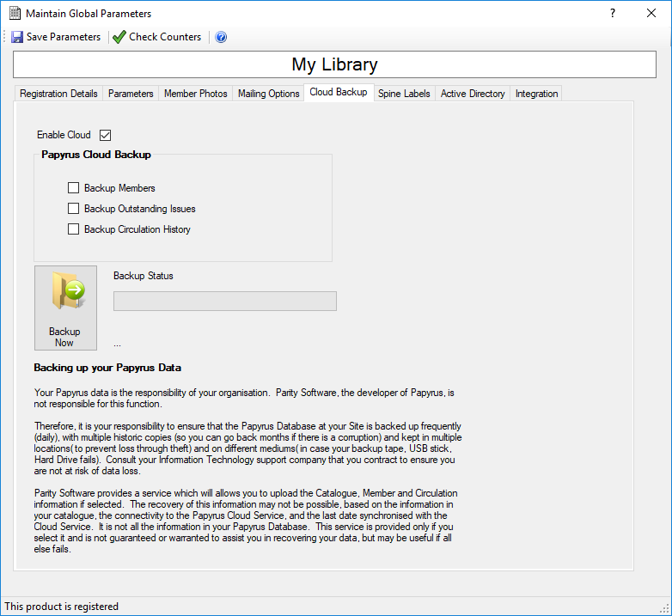Click the Save Parameters label
This screenshot has width=672, height=616.
pyautogui.click(x=64, y=37)
